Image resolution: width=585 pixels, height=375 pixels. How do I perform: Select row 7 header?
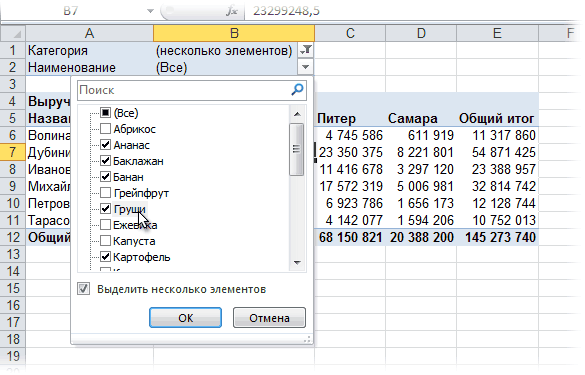click(13, 152)
